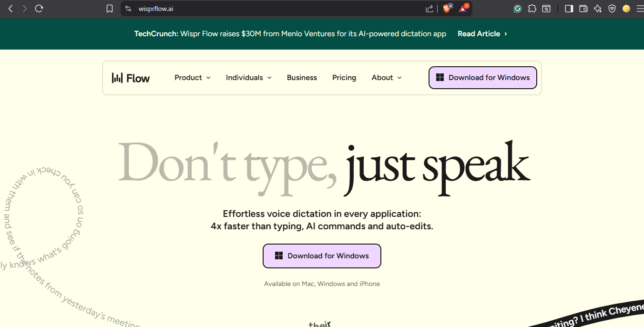
Task: Reload the wisprflow.ai page
Action: point(39,9)
